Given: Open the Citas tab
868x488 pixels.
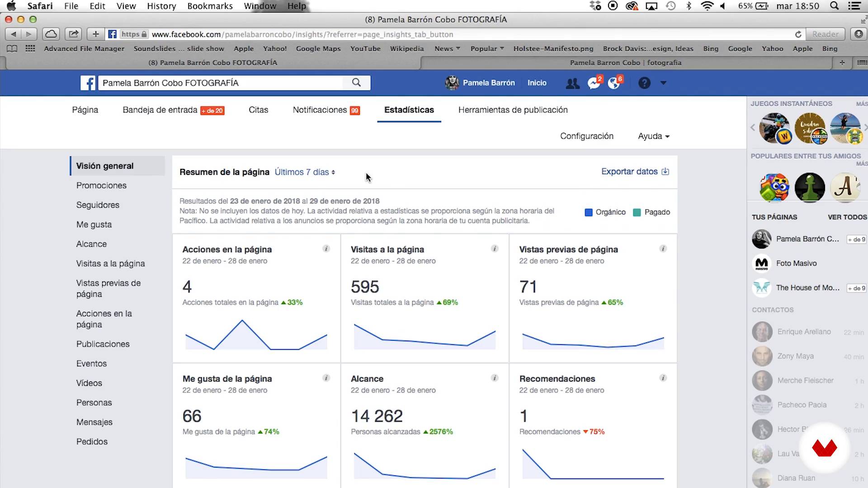Looking at the screenshot, I should 259,110.
